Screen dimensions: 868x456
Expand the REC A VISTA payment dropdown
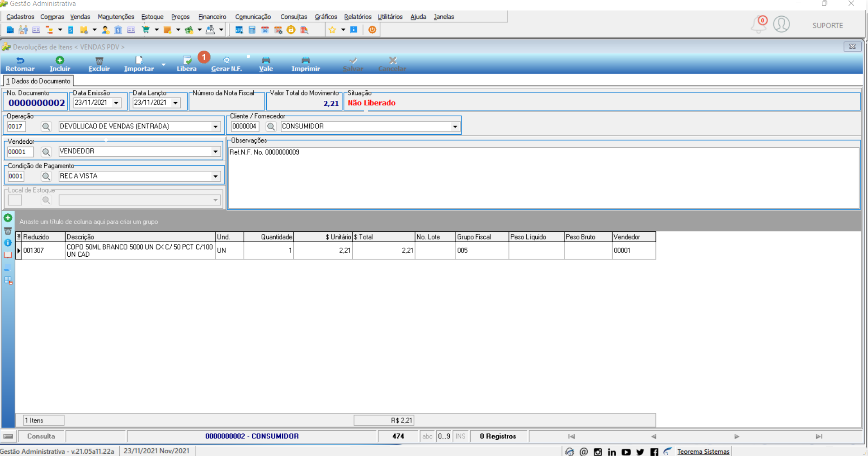pyautogui.click(x=216, y=176)
